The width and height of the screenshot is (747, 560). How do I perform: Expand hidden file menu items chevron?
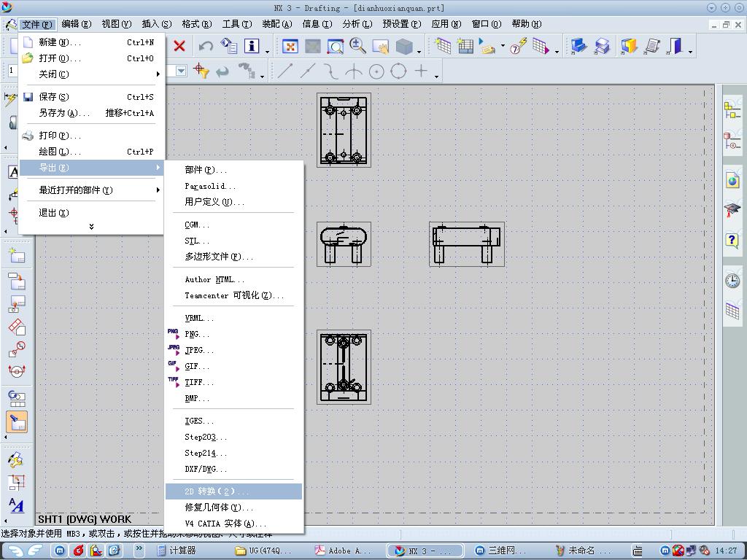(x=91, y=227)
